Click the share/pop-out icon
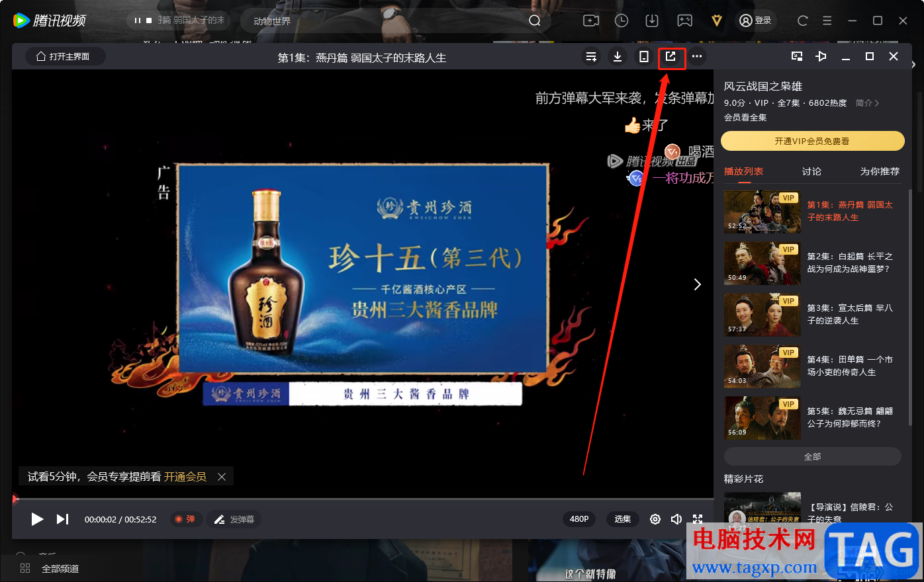 click(670, 57)
